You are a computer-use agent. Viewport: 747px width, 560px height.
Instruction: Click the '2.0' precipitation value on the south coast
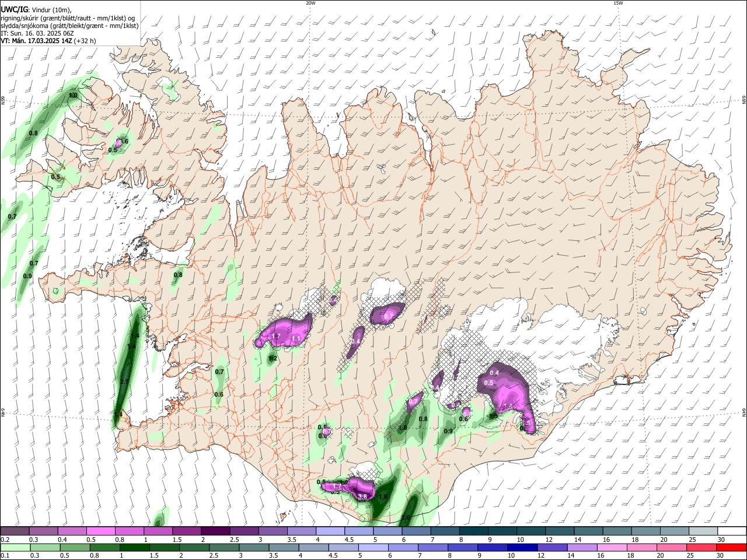click(406, 517)
